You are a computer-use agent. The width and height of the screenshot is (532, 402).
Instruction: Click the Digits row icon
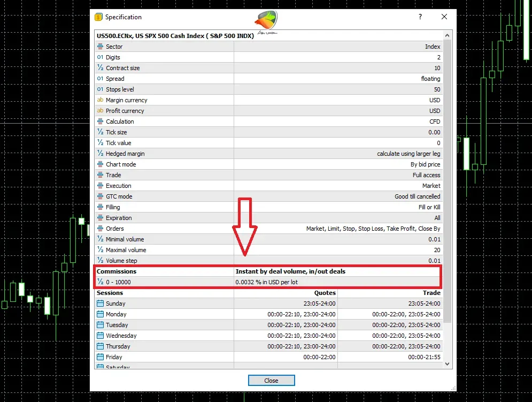coord(100,57)
